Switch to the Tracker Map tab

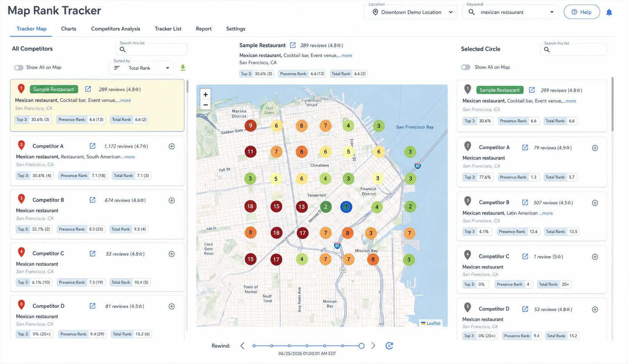coord(31,29)
